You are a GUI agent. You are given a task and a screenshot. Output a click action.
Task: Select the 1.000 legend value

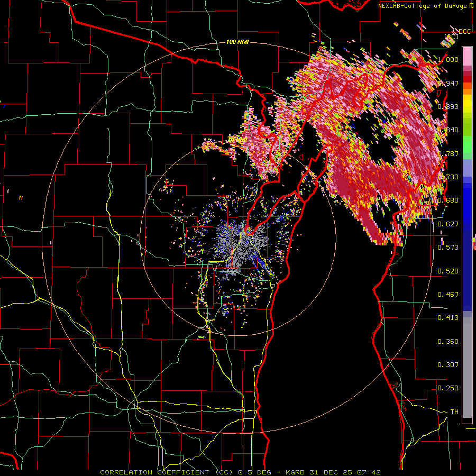[448, 59]
